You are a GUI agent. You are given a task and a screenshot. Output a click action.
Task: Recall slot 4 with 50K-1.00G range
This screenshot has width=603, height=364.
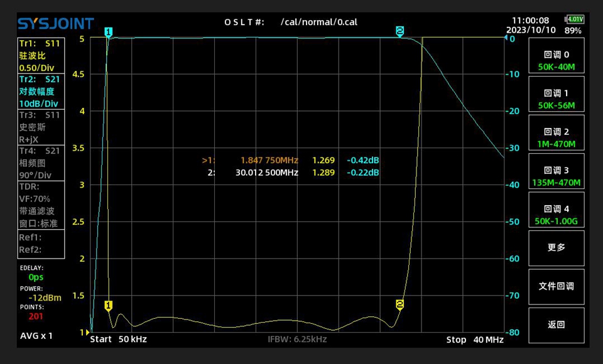click(556, 215)
